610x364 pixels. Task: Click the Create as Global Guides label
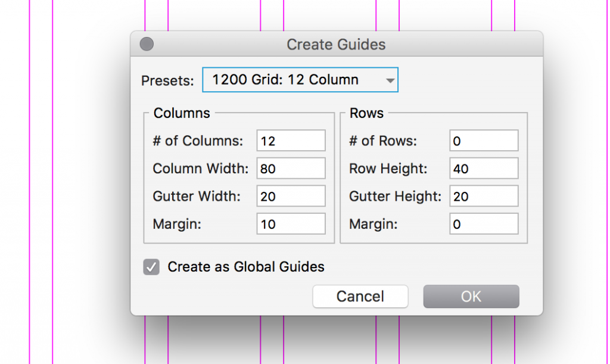tap(246, 267)
